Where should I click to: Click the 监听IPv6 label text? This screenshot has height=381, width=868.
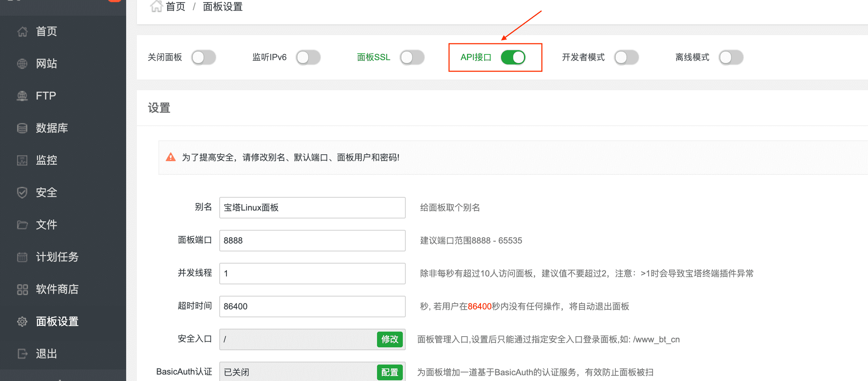270,57
